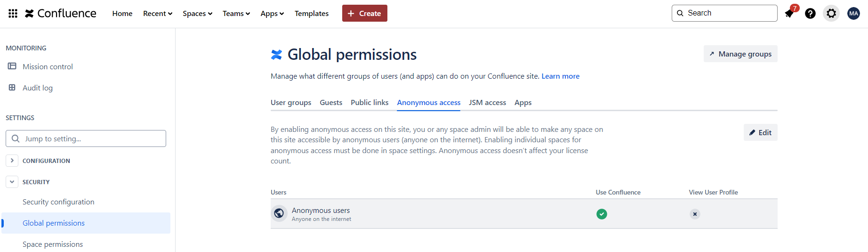Viewport: 868px width, 252px height.
Task: Switch to the User groups tab
Action: coord(291,103)
